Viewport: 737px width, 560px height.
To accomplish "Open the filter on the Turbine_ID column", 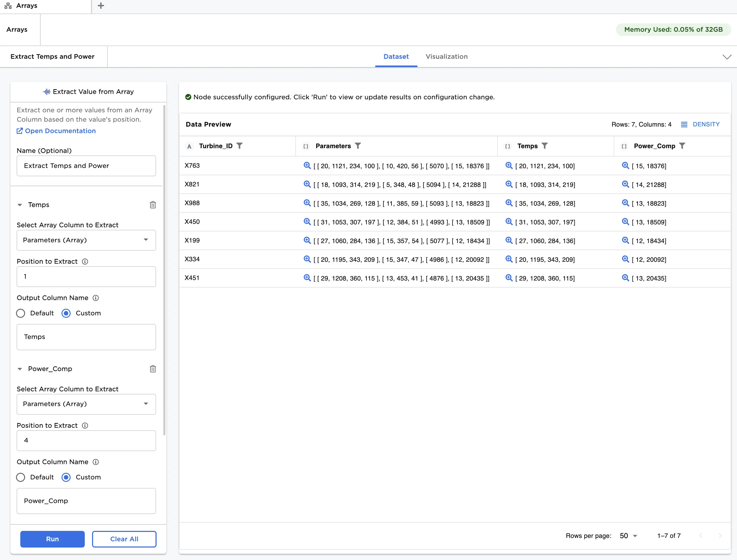I will (x=240, y=146).
